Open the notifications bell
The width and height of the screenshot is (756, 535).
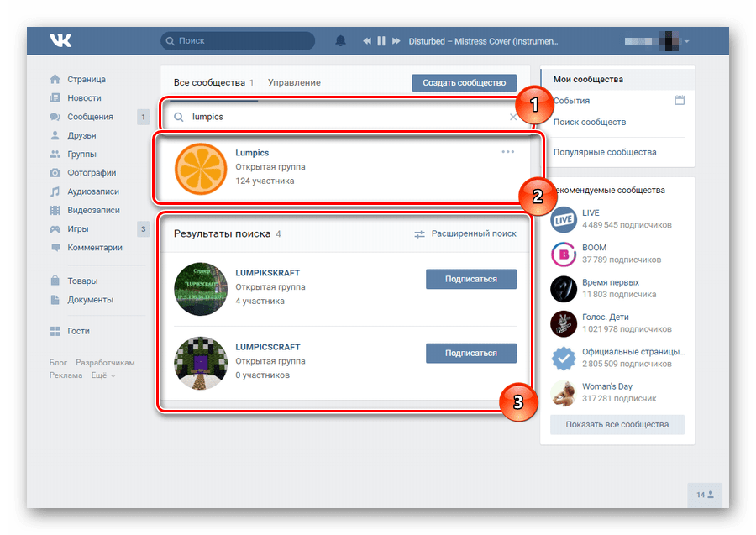tap(340, 40)
